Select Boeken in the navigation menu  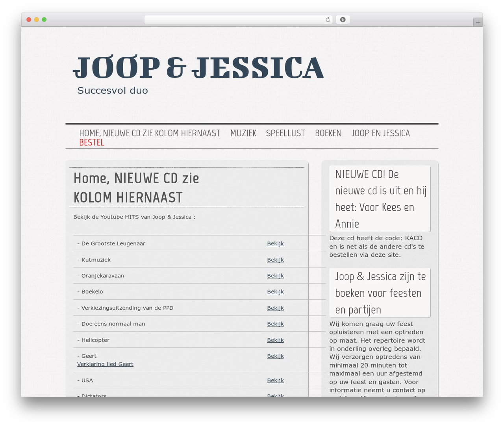[x=328, y=133]
